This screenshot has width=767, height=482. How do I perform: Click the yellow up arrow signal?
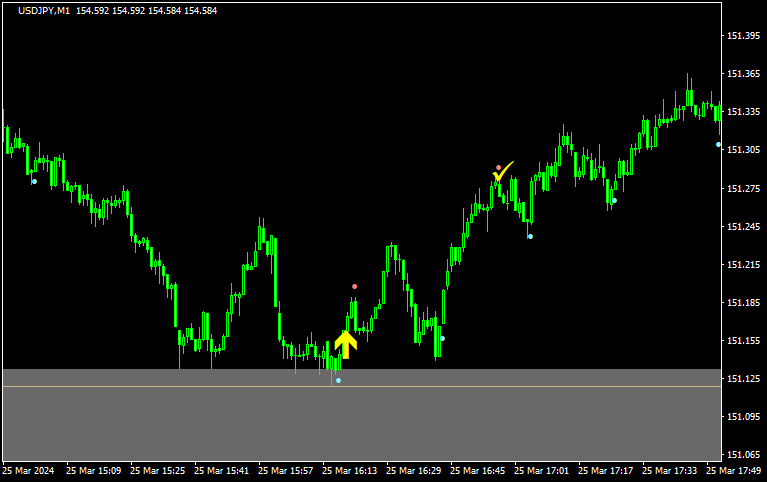[x=345, y=344]
